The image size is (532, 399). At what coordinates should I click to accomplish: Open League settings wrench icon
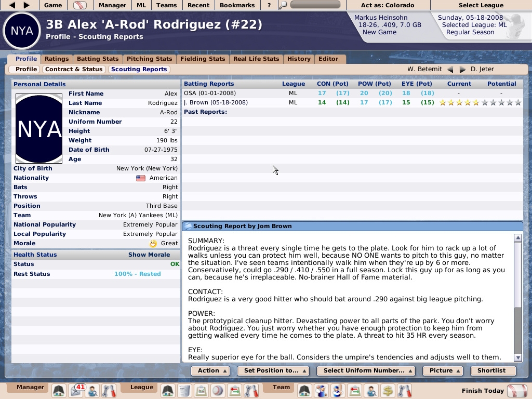click(x=251, y=391)
